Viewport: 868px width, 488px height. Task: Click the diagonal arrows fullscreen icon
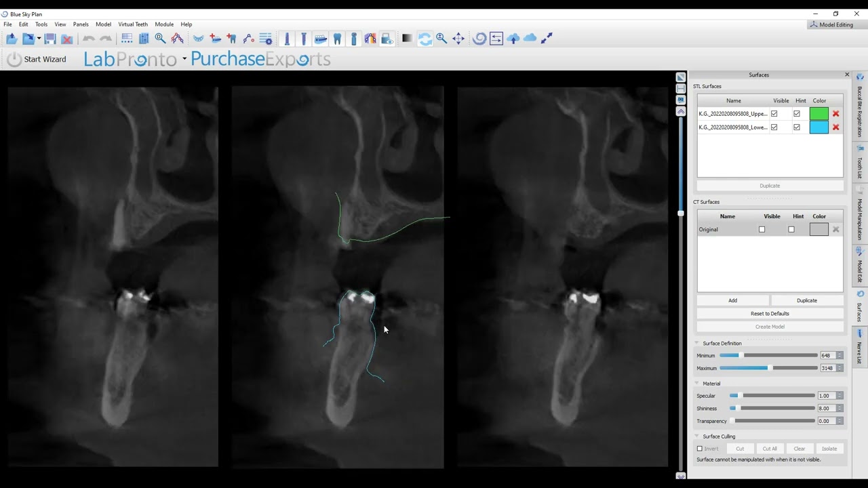[x=547, y=39]
